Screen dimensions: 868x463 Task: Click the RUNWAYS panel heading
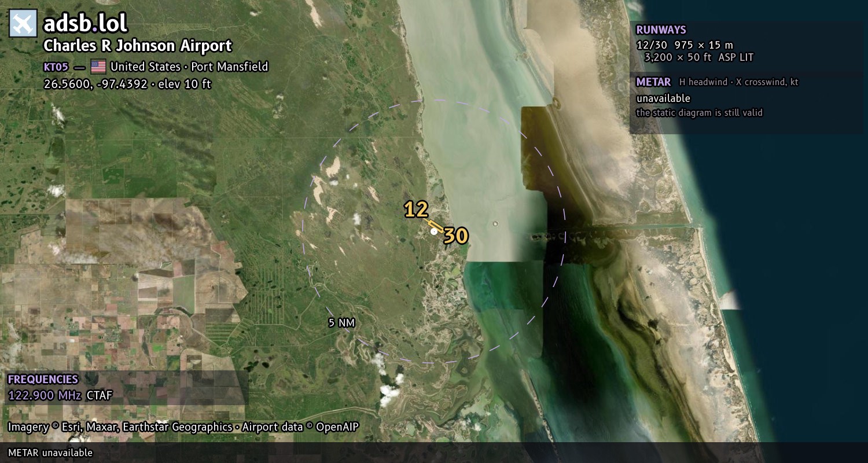click(661, 30)
